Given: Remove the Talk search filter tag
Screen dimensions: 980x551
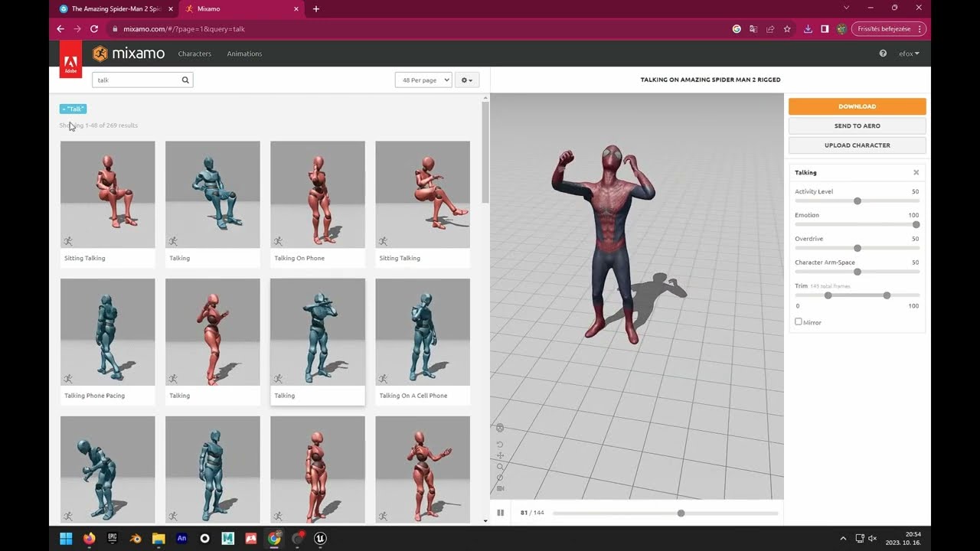Looking at the screenshot, I should point(73,109).
